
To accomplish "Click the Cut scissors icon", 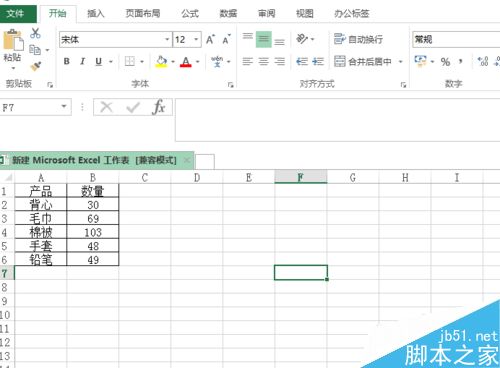I will coord(35,33).
